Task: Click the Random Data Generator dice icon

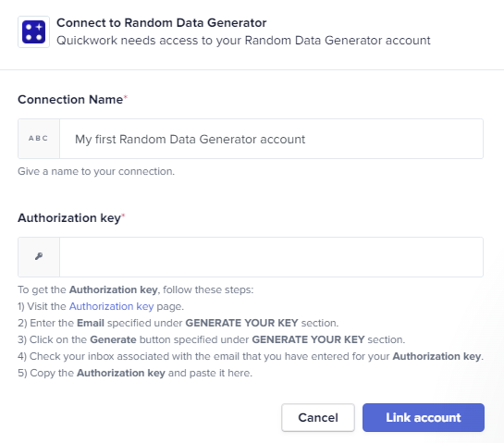Action: tap(33, 31)
